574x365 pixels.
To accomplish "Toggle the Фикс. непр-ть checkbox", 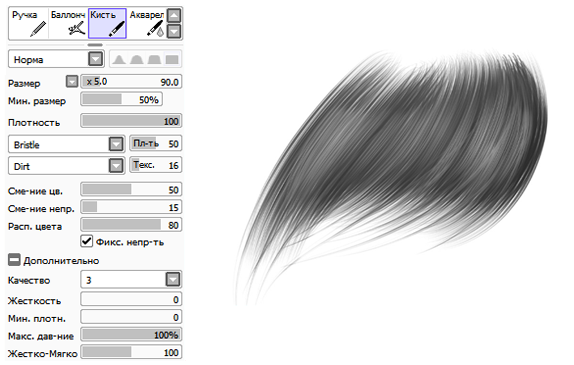I will tap(86, 241).
